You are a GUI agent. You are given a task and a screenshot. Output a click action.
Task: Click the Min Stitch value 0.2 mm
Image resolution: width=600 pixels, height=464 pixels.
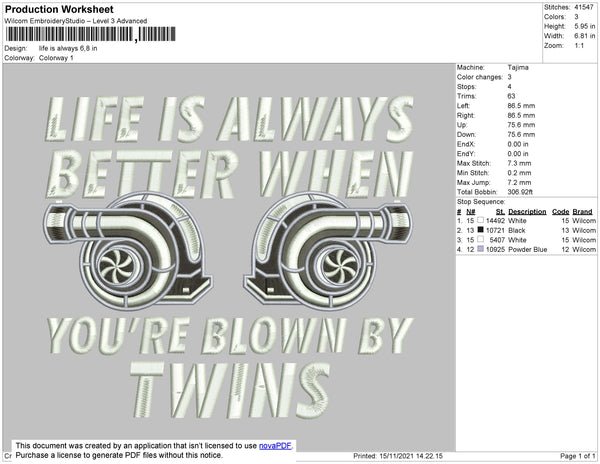519,173
